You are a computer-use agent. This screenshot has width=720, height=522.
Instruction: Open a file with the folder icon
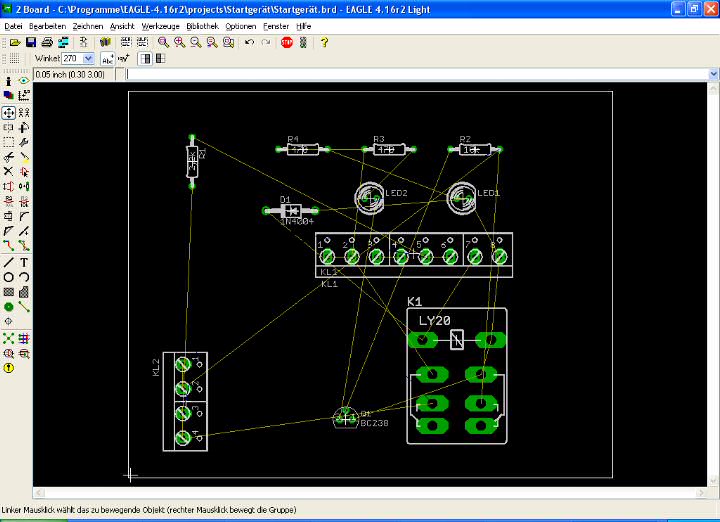tap(15, 43)
